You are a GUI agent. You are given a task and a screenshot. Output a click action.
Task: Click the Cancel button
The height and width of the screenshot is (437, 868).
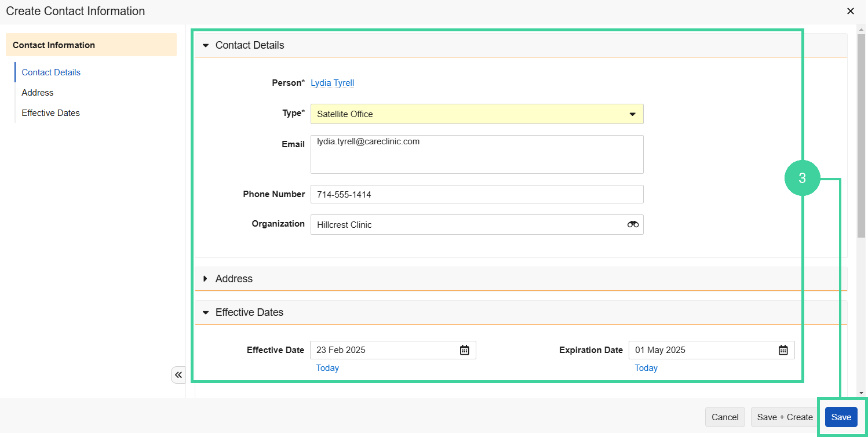725,417
